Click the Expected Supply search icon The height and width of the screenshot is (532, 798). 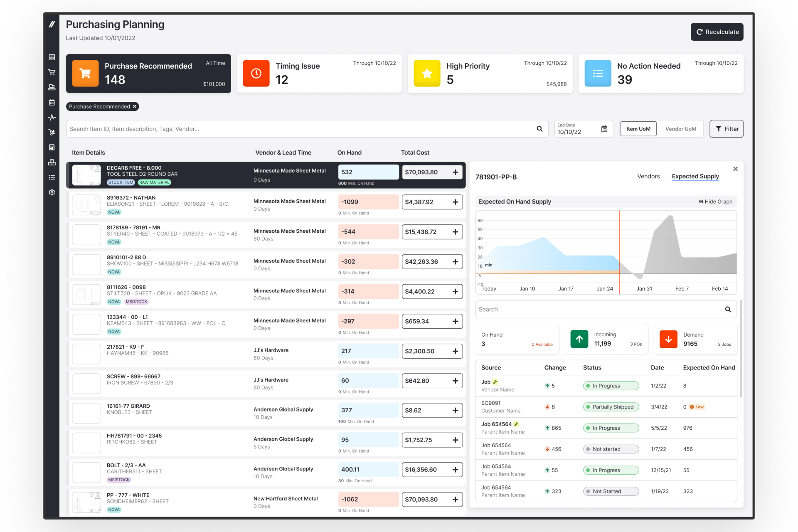[728, 309]
